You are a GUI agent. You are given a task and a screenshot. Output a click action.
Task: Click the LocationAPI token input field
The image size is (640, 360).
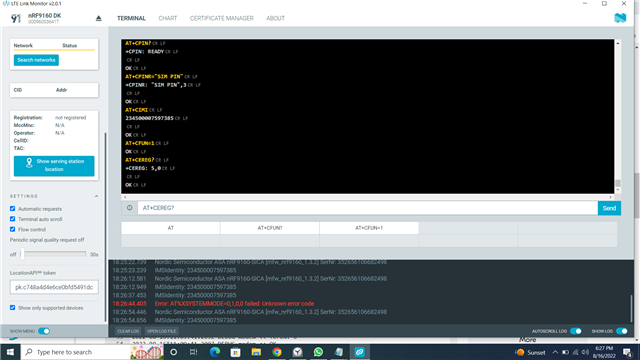point(54,287)
